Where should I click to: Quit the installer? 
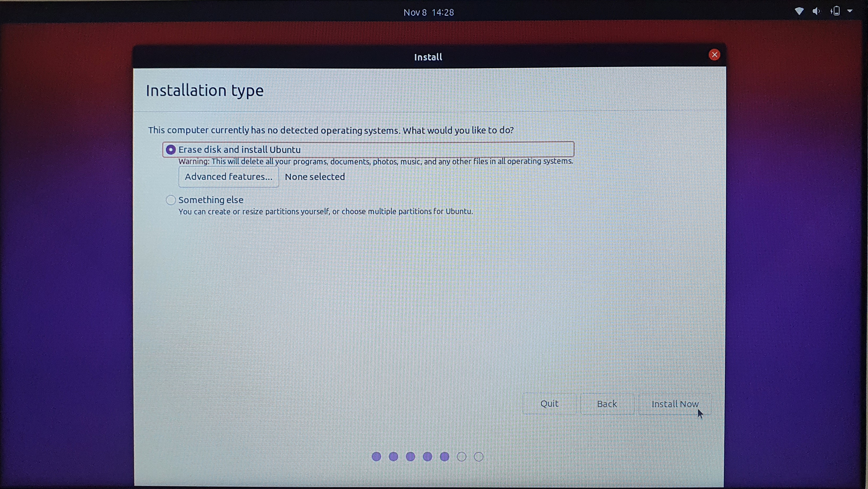coord(549,404)
